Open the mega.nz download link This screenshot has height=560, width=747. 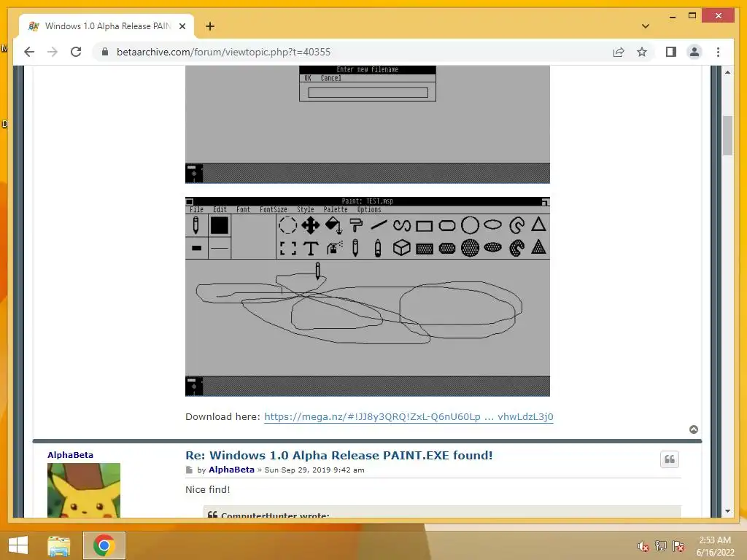click(x=409, y=416)
